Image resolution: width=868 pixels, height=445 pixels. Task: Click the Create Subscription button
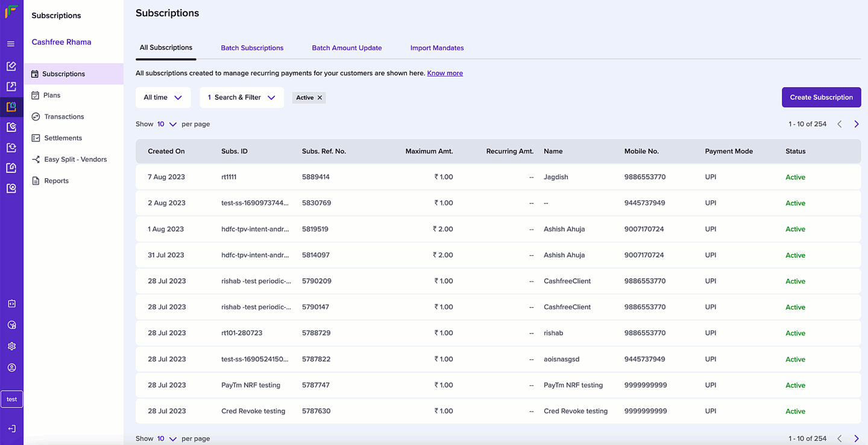point(821,98)
